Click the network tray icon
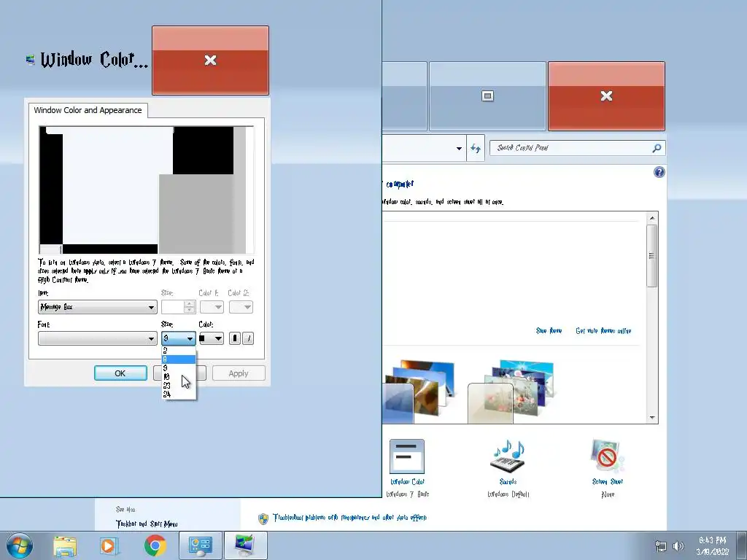Image resolution: width=747 pixels, height=560 pixels. [660, 546]
